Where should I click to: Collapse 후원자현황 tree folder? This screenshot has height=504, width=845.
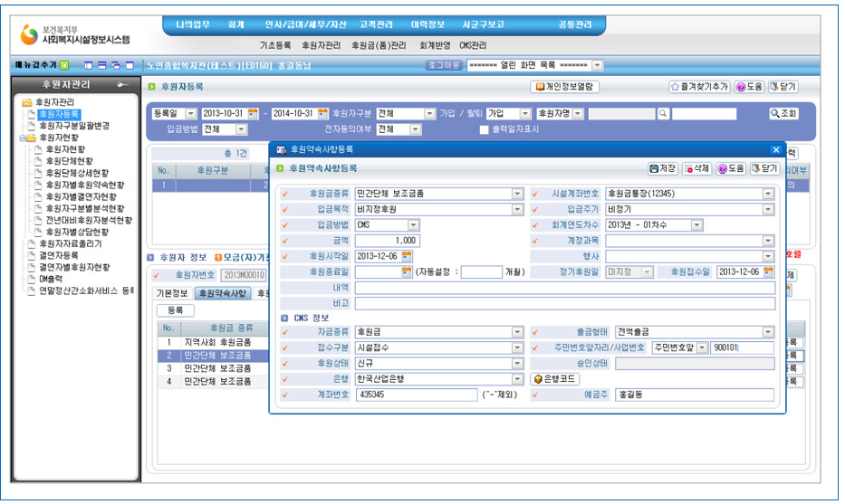click(x=23, y=138)
